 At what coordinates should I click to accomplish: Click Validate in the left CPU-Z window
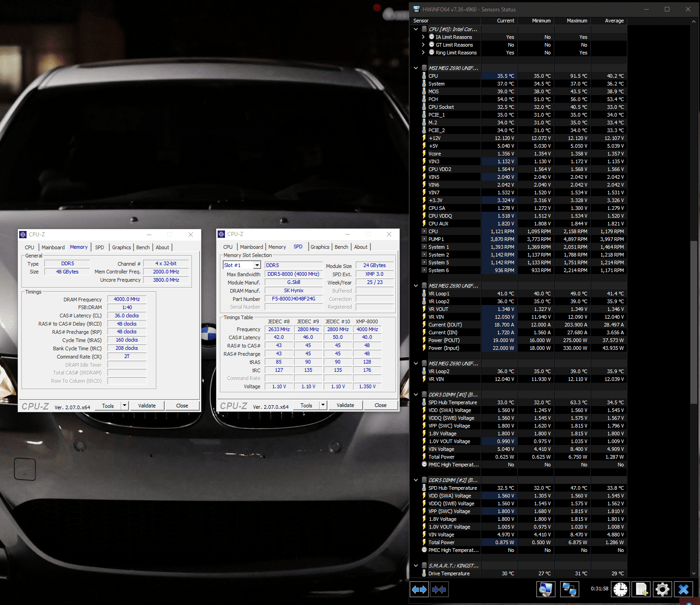click(x=147, y=406)
